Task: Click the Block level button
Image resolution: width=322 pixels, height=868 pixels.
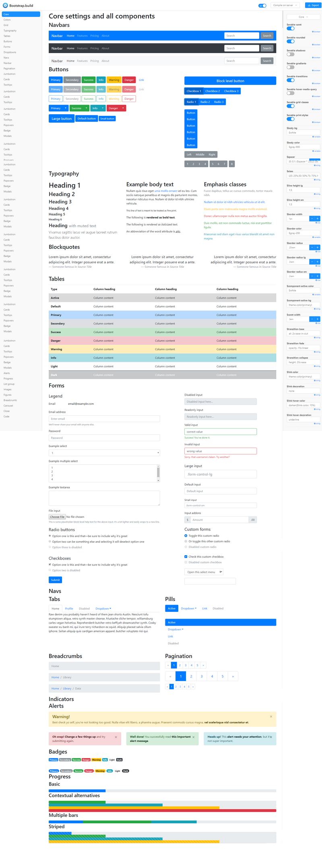Action: [230, 81]
